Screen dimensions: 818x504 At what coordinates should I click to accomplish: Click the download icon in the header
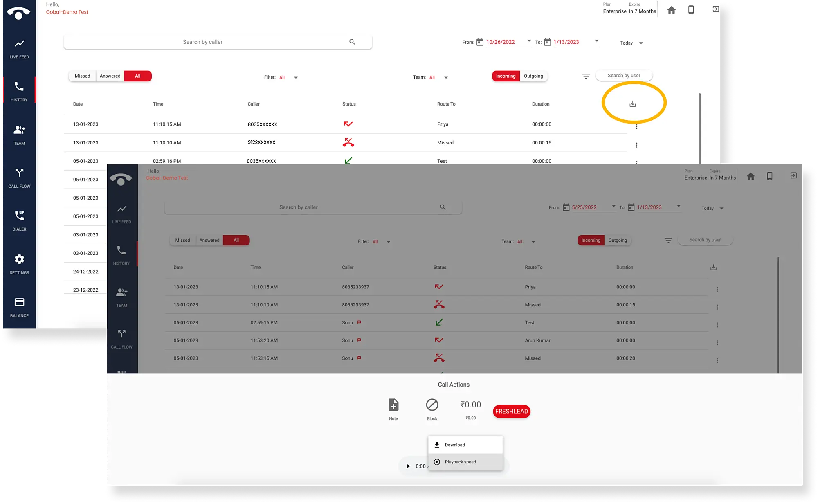click(x=633, y=103)
